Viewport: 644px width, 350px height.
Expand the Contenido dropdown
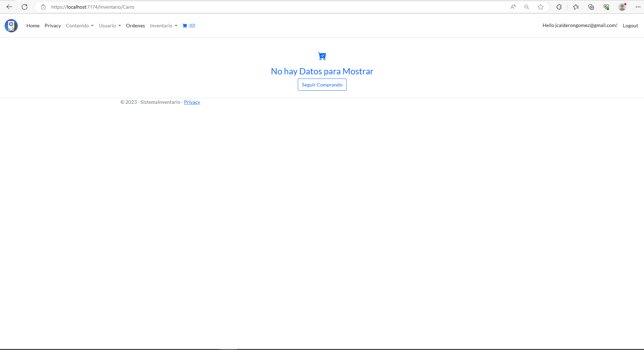[x=80, y=26]
